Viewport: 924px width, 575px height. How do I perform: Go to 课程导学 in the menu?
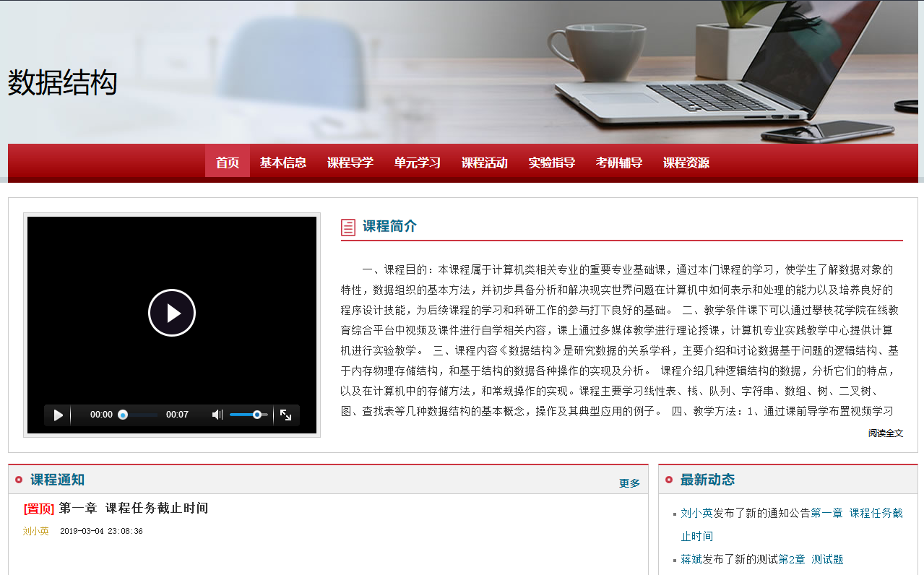[350, 163]
